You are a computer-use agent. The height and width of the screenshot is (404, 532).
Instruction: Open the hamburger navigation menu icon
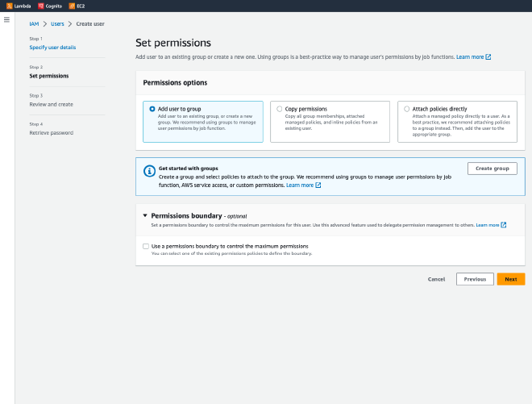pos(6,19)
